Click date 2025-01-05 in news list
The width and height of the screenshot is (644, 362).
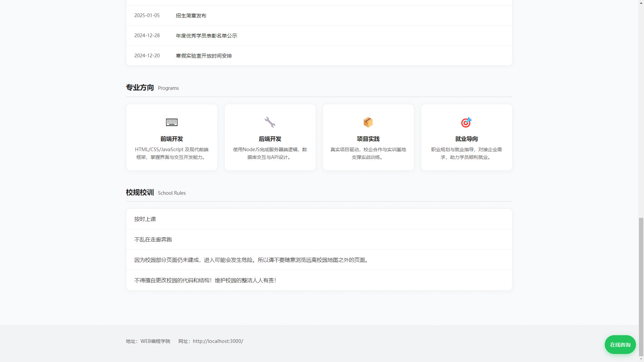click(x=147, y=15)
